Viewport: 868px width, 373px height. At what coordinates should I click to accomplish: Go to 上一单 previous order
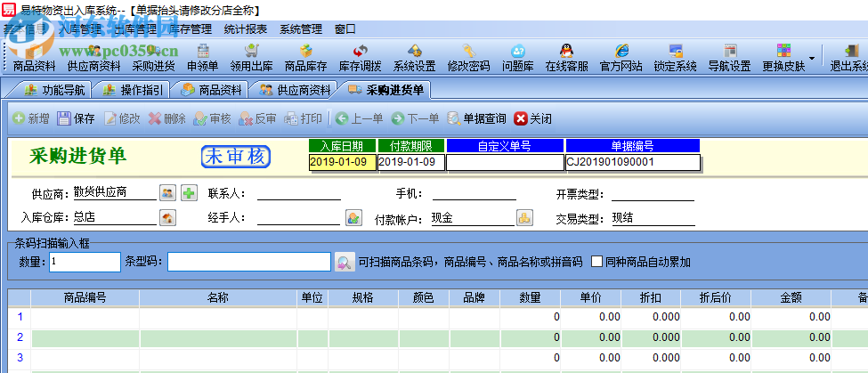[x=360, y=118]
